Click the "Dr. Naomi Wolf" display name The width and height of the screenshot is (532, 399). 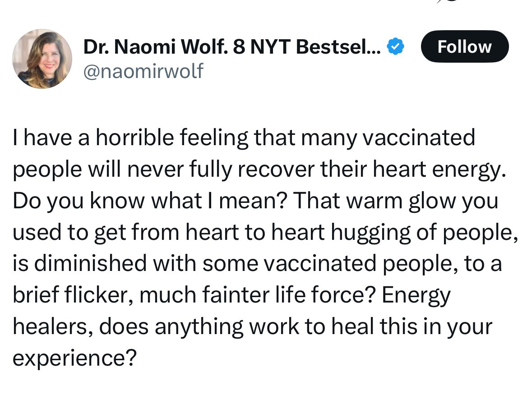coord(156,47)
